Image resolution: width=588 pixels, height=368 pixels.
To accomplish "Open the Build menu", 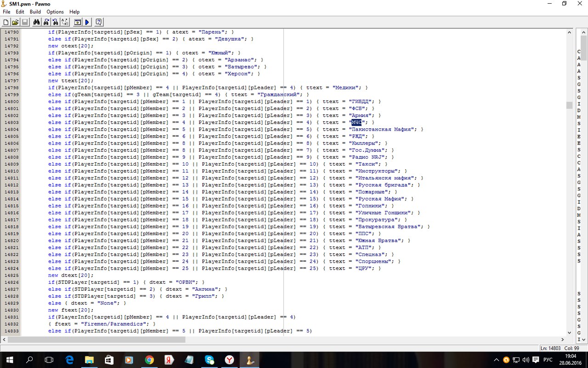I will 35,11.
